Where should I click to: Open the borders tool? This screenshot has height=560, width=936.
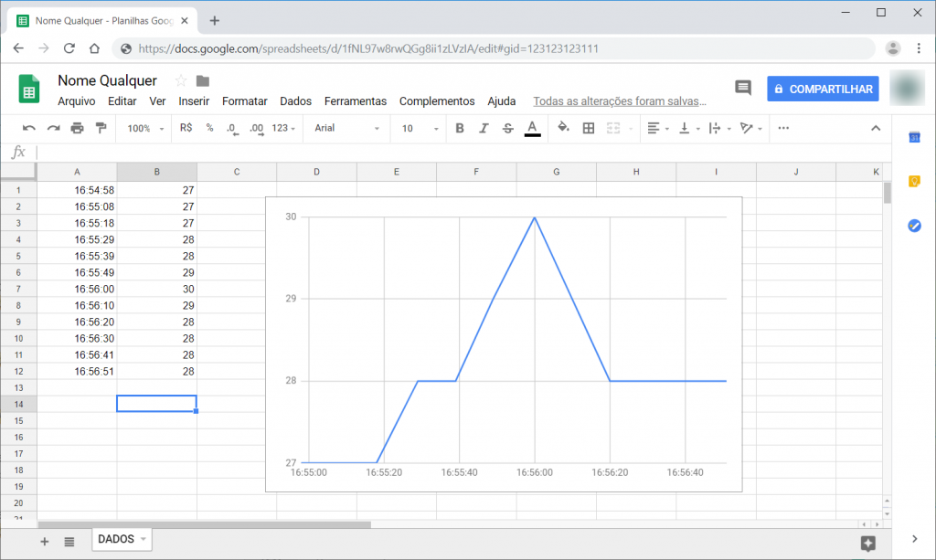tap(588, 128)
